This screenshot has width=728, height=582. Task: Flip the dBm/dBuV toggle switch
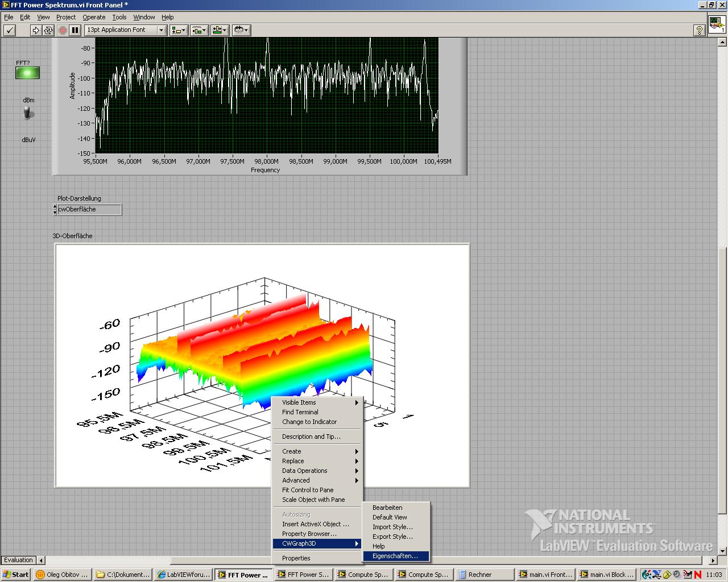coord(28,113)
